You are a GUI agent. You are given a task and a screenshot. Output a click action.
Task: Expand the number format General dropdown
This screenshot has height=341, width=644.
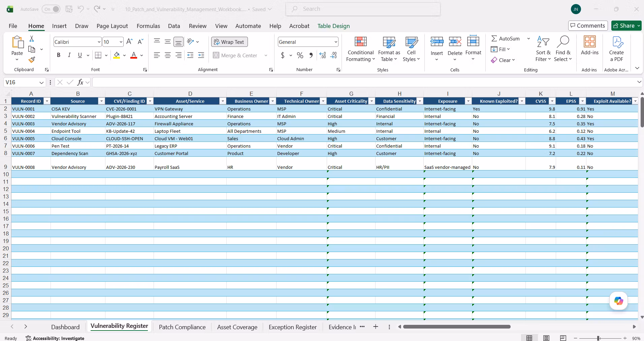pos(336,42)
